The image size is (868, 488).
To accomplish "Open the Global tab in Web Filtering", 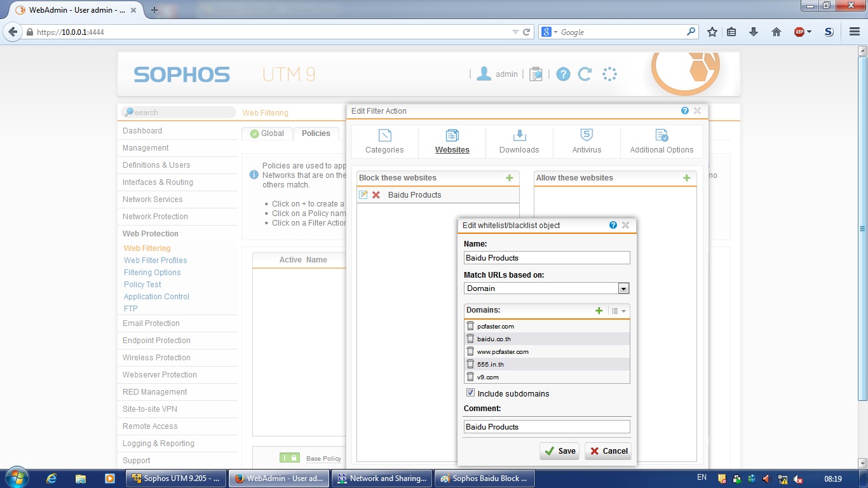I will pyautogui.click(x=267, y=133).
